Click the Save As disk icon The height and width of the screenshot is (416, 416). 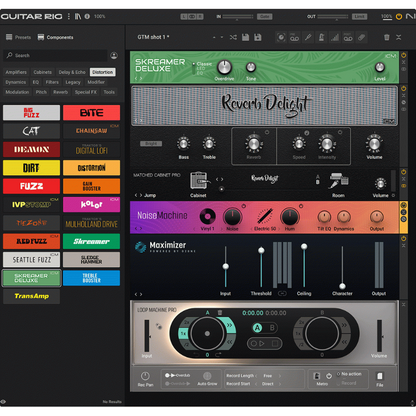[258, 37]
